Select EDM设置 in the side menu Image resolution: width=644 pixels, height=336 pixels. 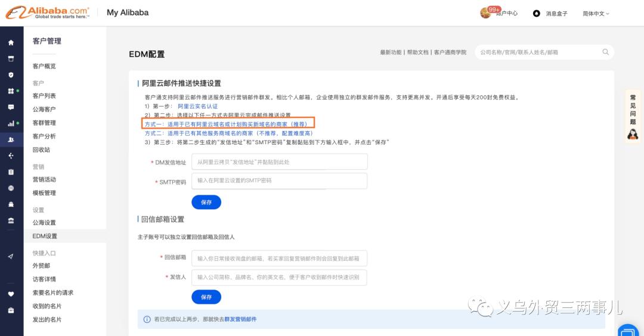pyautogui.click(x=45, y=236)
